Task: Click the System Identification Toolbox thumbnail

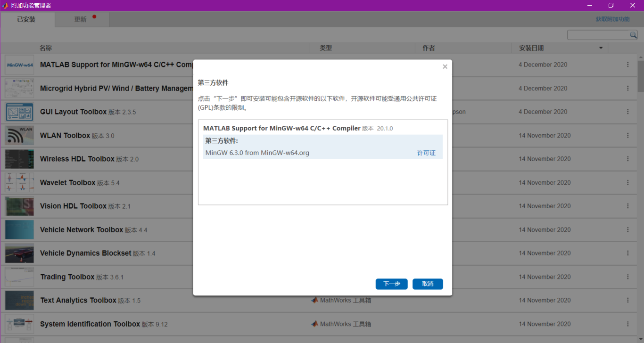Action: pos(19,324)
